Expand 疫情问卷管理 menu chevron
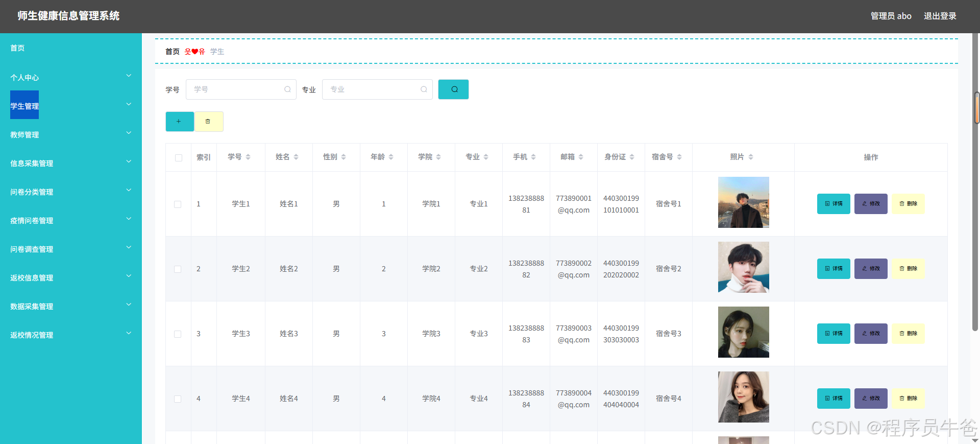 pos(129,219)
